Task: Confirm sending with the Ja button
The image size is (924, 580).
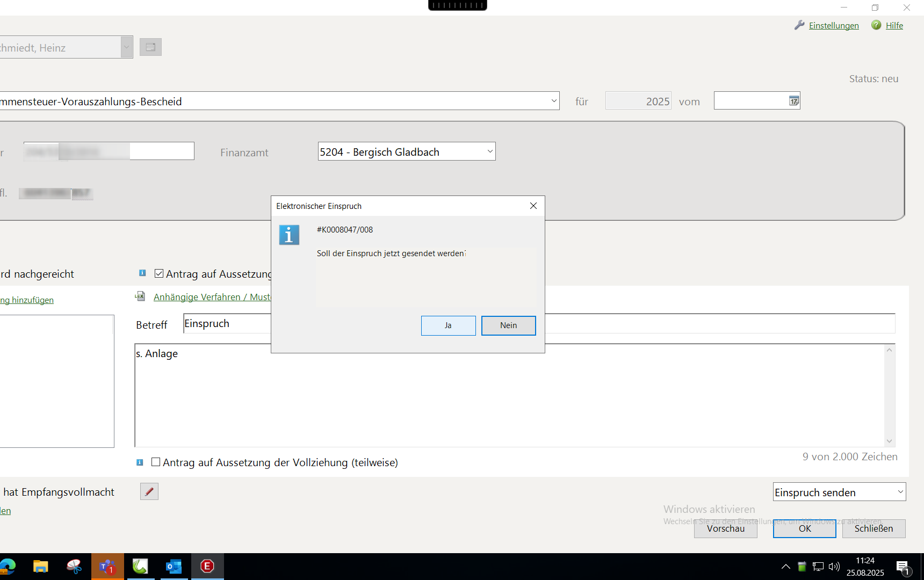Action: coord(448,325)
